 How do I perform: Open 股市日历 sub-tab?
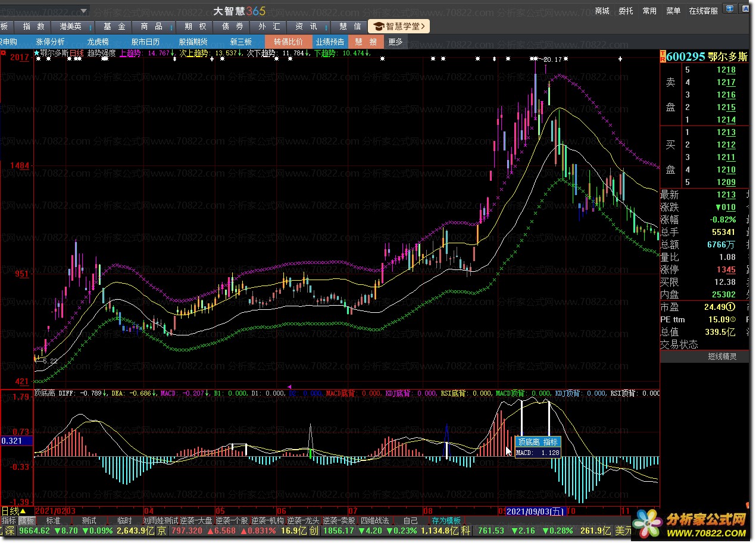point(145,42)
